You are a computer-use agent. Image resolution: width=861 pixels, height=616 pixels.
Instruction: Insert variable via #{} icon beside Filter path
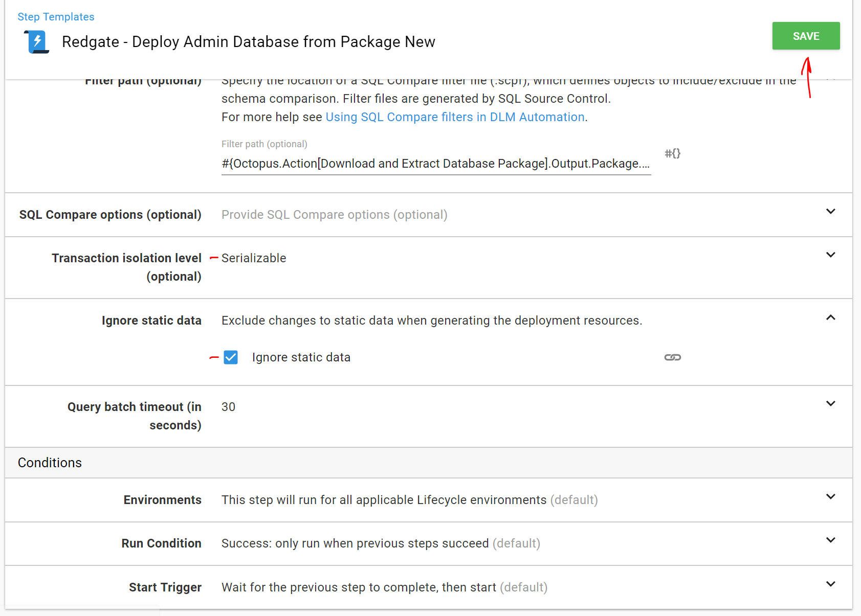[672, 153]
